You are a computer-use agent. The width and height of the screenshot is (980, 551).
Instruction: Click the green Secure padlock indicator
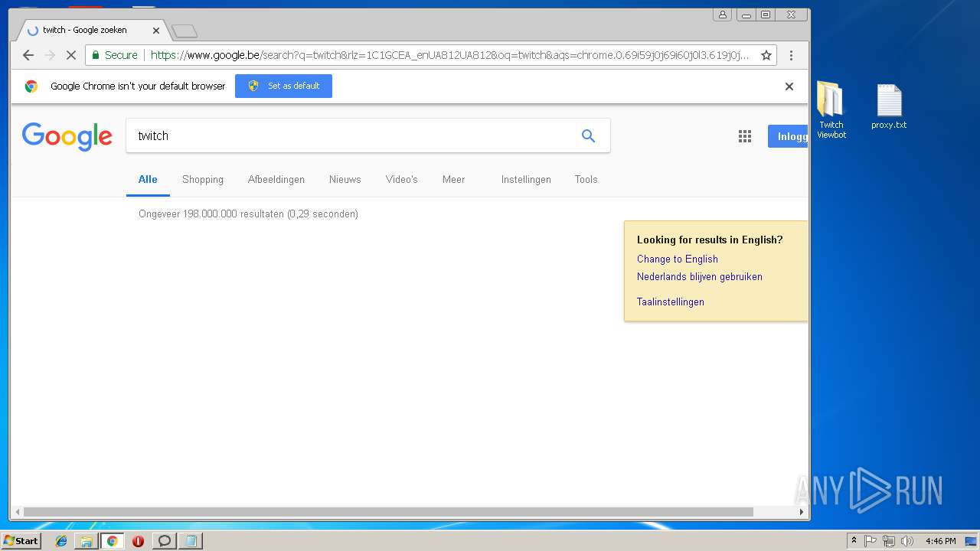115,55
